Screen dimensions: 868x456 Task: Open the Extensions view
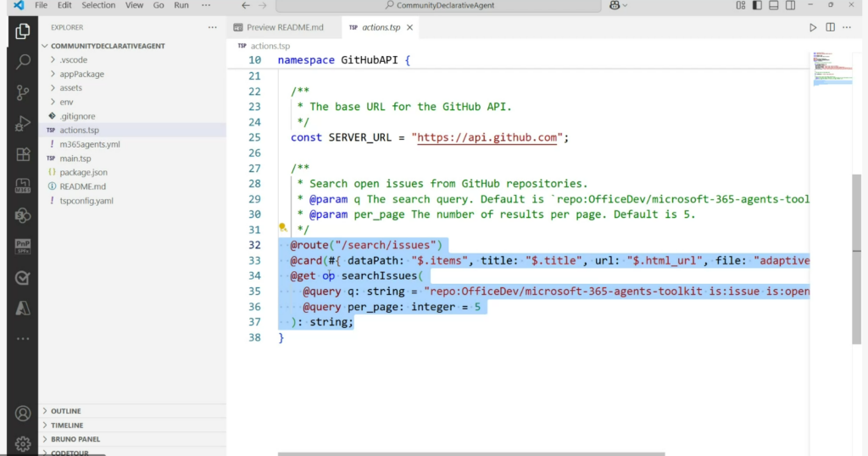tap(23, 154)
